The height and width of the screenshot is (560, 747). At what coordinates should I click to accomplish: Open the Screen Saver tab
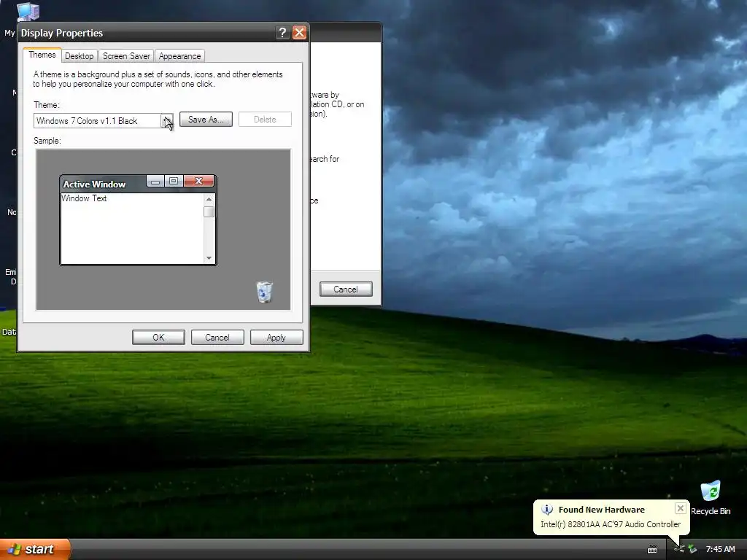click(126, 55)
